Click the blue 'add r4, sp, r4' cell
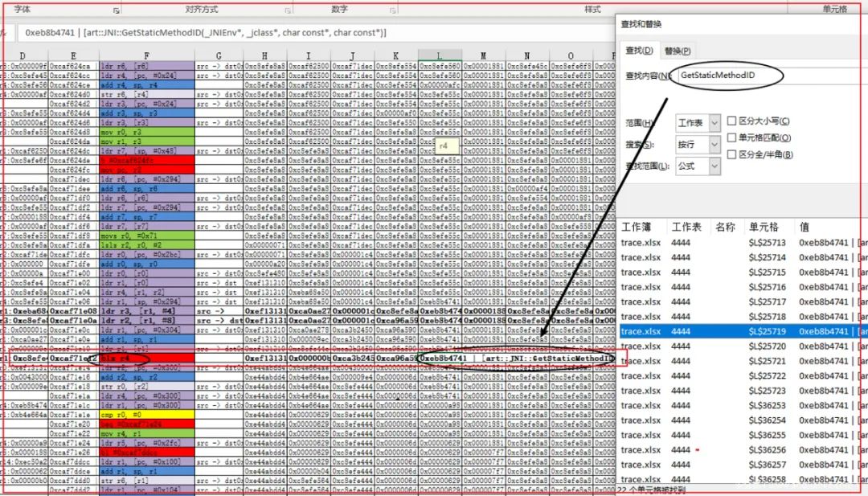This screenshot has height=496, width=868. tap(147, 85)
